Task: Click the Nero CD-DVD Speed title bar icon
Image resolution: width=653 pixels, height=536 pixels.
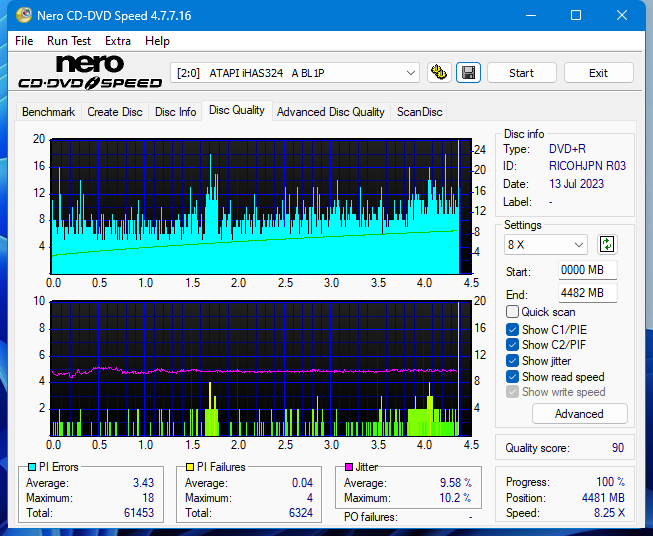Action: coord(24,15)
